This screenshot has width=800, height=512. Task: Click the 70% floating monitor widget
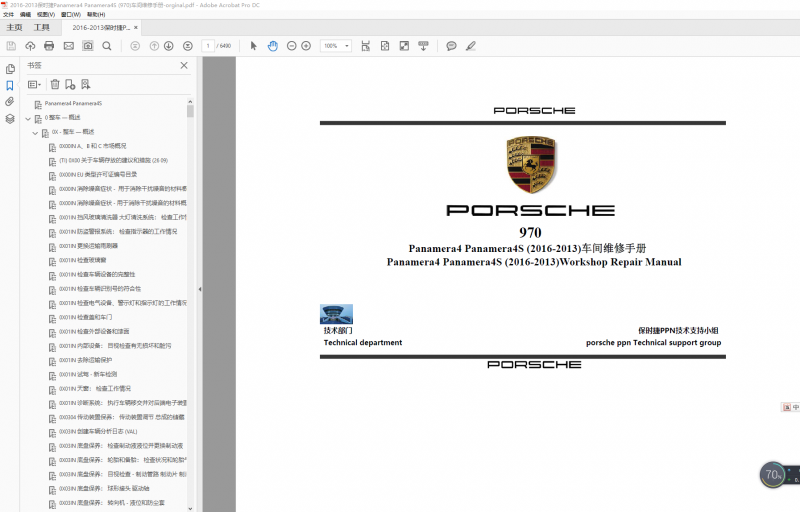(x=773, y=475)
